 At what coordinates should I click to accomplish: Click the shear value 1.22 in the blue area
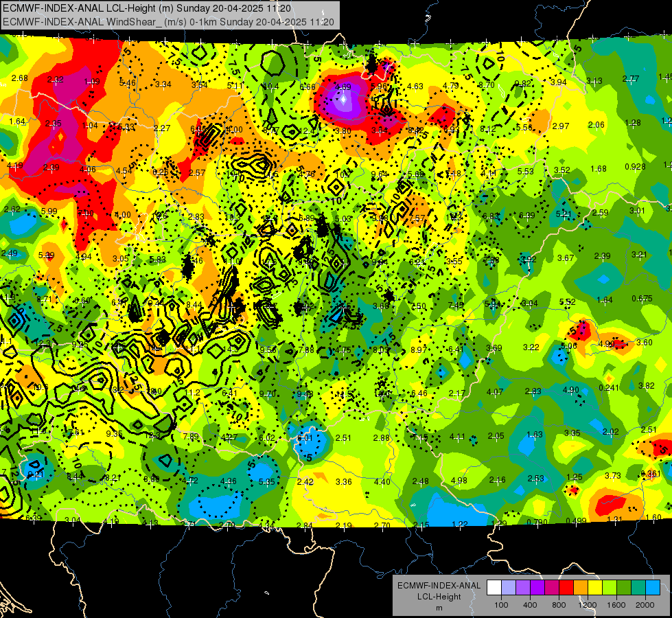(x=460, y=524)
